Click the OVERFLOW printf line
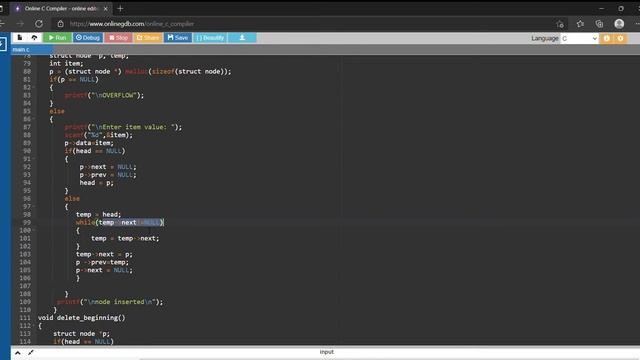Viewport: 640px width, 360px height. [104, 95]
